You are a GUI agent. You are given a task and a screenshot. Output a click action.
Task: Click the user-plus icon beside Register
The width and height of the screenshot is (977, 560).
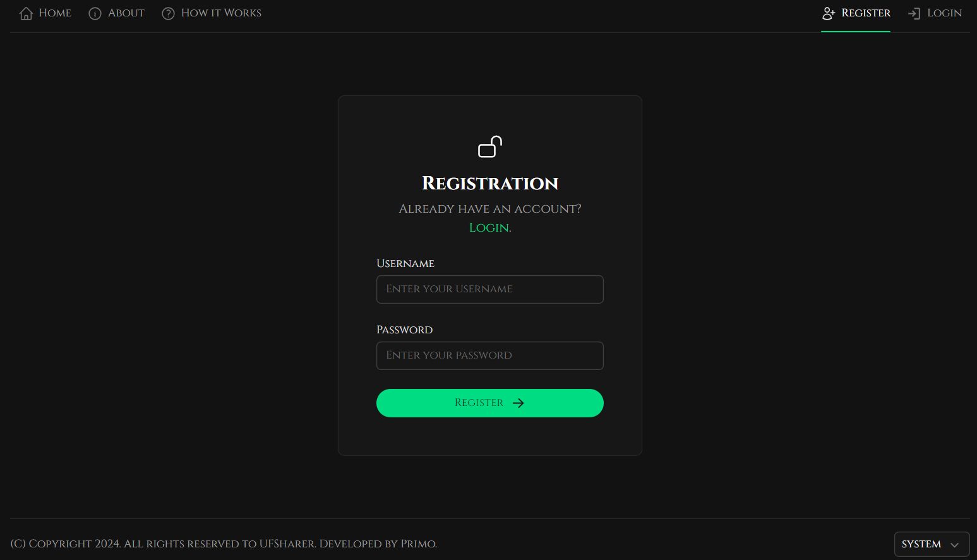tap(829, 13)
